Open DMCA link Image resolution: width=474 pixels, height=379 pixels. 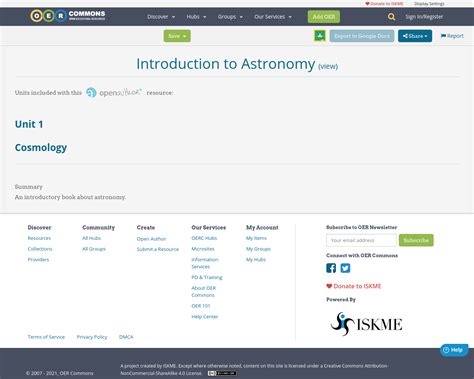(126, 337)
